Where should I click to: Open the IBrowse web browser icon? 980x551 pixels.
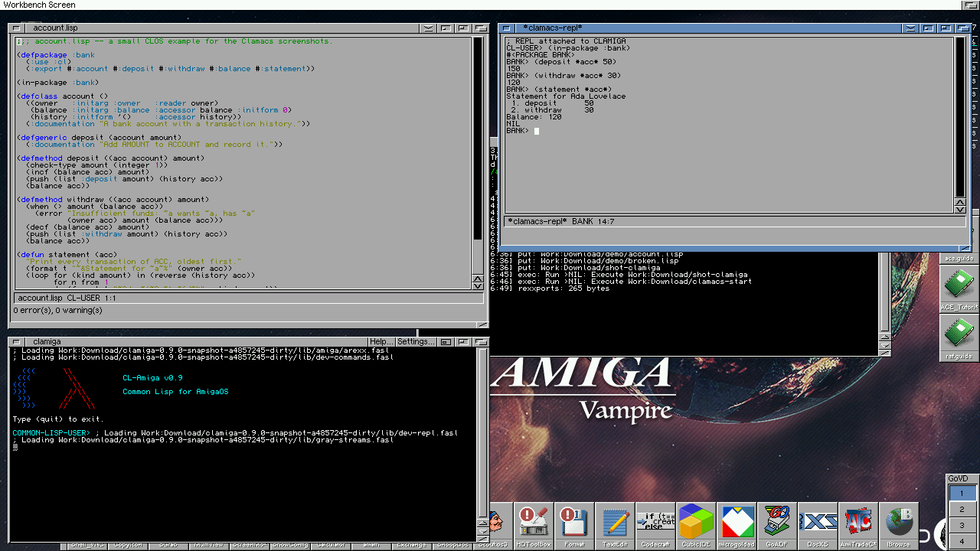click(899, 527)
